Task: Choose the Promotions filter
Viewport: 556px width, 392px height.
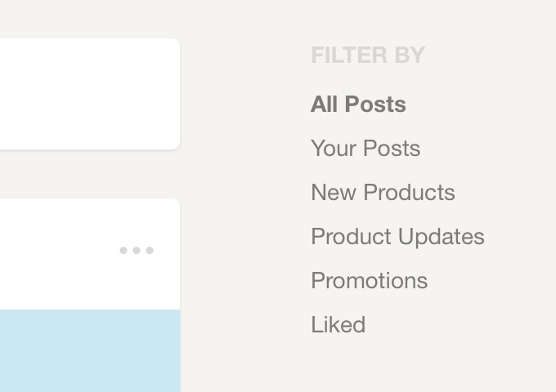Action: 369,280
